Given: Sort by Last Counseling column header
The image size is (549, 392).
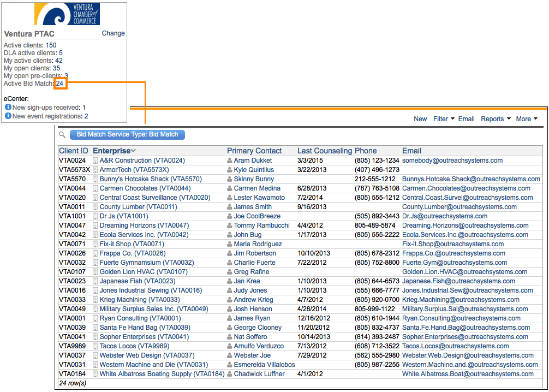Looking at the screenshot, I should [324, 151].
